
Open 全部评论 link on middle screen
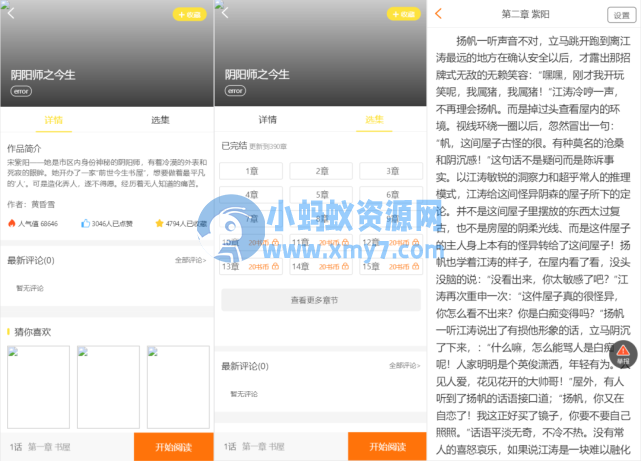pos(405,365)
